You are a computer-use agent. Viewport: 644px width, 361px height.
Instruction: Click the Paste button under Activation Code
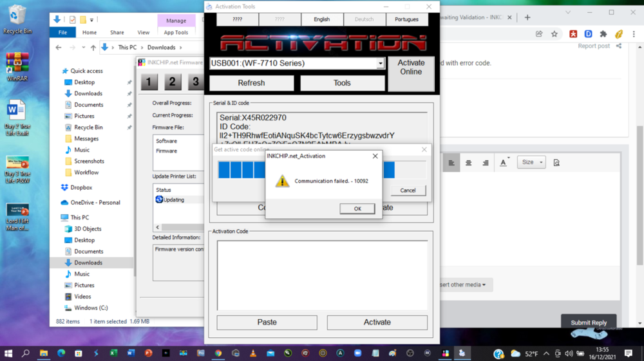(267, 322)
